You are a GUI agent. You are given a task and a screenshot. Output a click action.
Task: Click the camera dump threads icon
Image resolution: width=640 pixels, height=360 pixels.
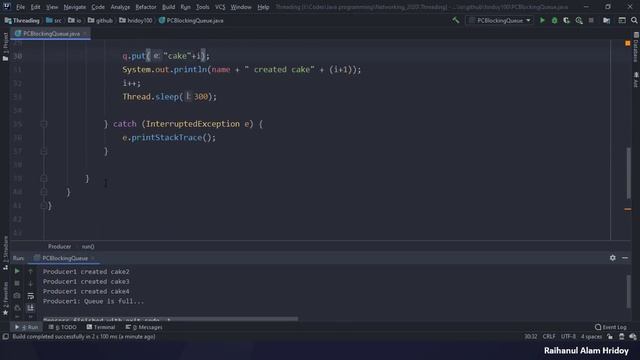[x=17, y=295]
